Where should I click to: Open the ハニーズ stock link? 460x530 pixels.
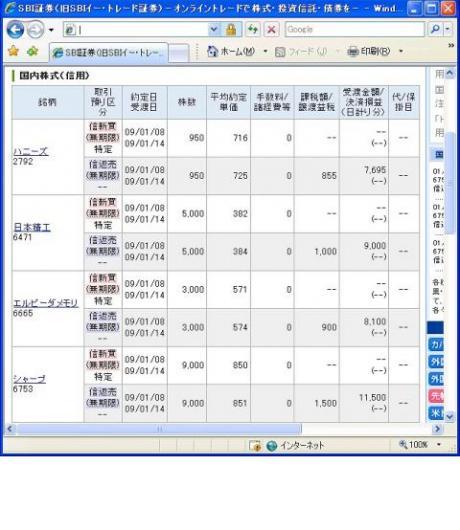(31, 151)
